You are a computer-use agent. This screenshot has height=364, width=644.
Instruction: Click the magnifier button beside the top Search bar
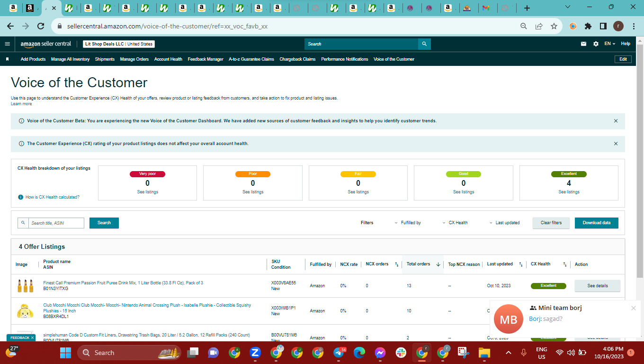(x=425, y=44)
